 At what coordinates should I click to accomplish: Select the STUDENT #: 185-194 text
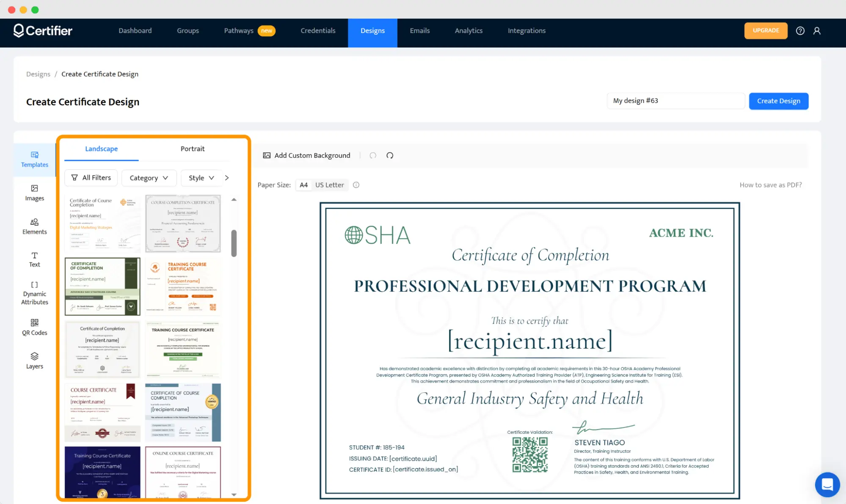tap(377, 447)
